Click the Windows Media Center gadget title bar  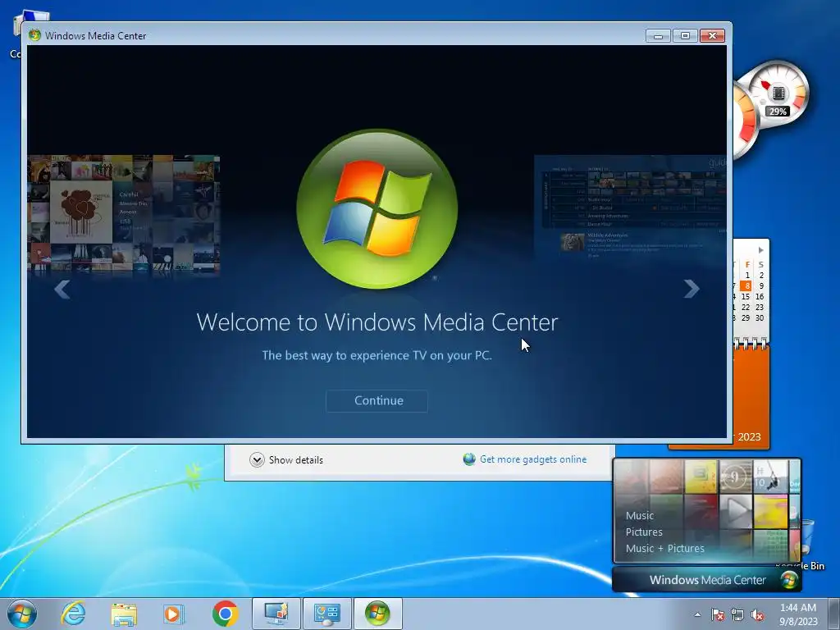(706, 580)
